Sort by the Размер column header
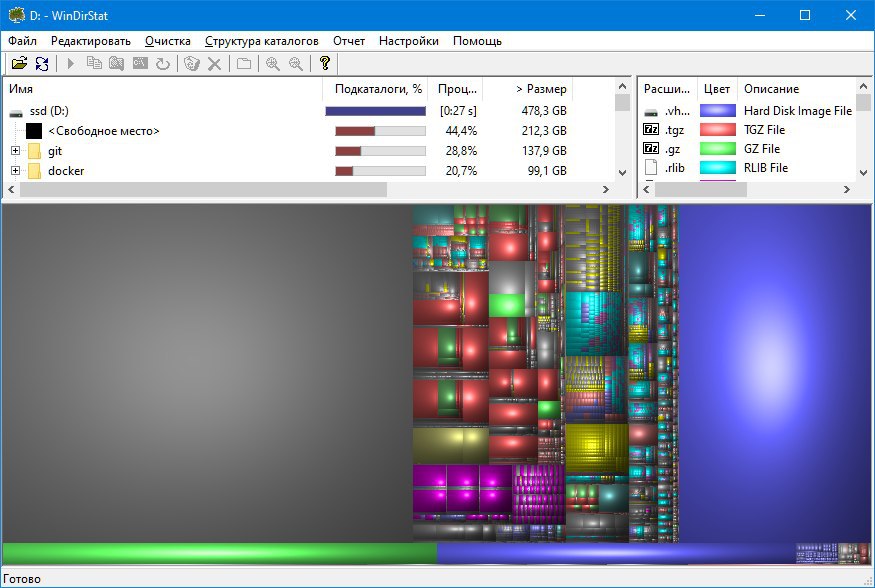Image resolution: width=875 pixels, height=588 pixels. (x=527, y=89)
